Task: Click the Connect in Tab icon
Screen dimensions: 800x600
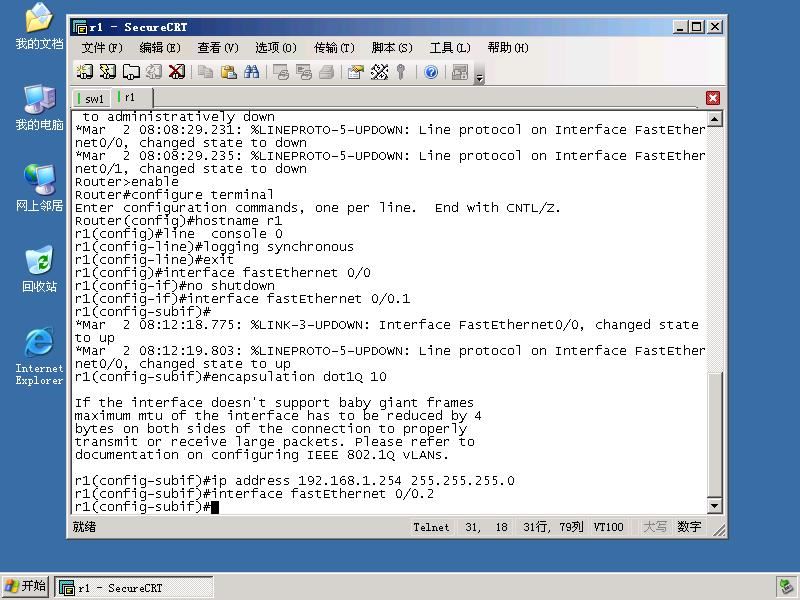Action: click(131, 72)
